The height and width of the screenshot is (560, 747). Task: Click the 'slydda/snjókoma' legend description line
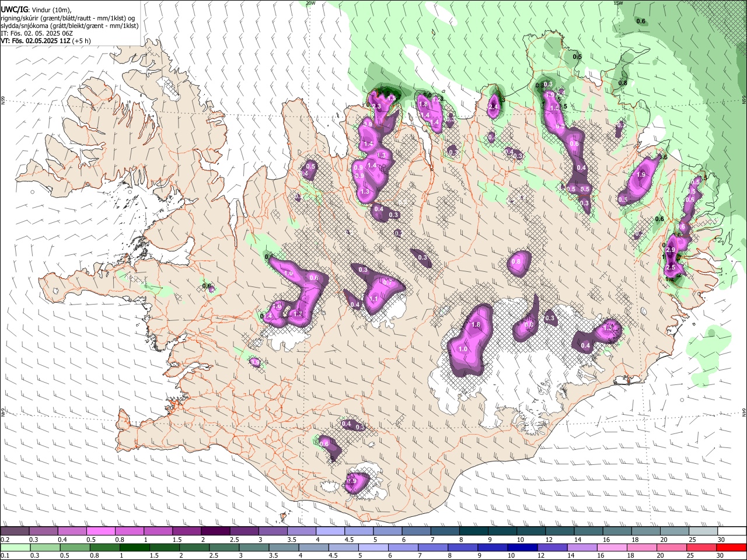point(69,26)
